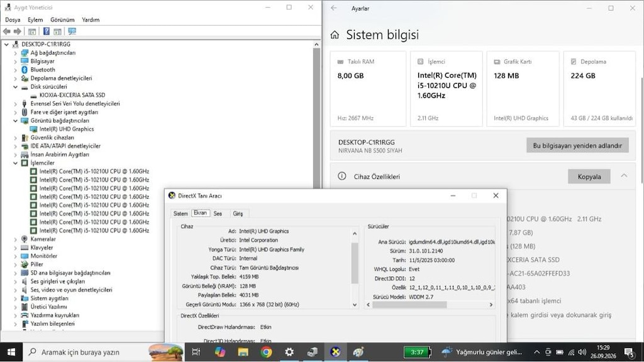
Task: Open Copilot from the taskbar
Action: coord(219,352)
